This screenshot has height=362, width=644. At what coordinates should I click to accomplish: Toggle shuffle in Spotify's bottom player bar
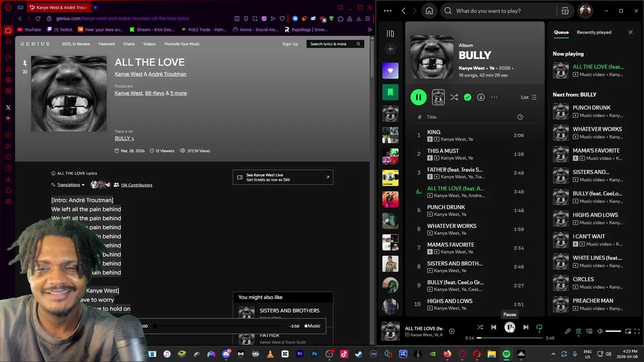tap(480, 327)
